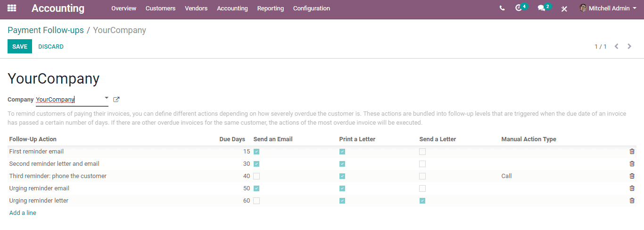644x230 pixels.
Task: Click the Add a line link
Action: click(x=23, y=213)
